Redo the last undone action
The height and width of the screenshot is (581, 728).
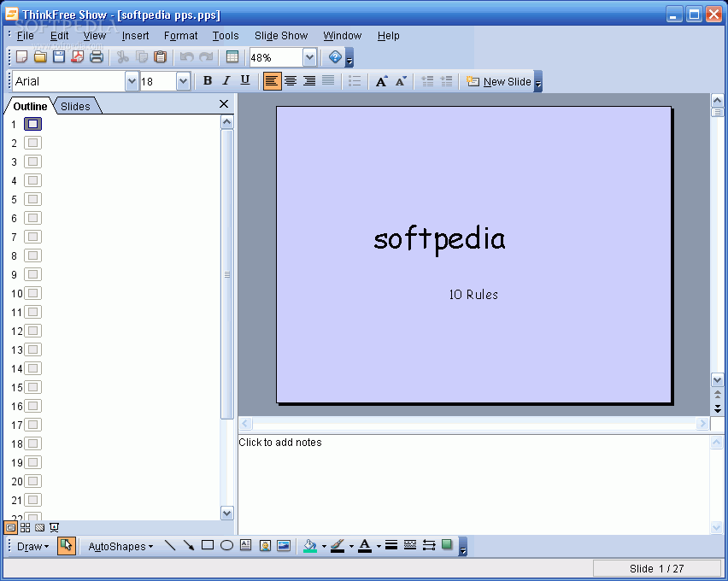205,57
